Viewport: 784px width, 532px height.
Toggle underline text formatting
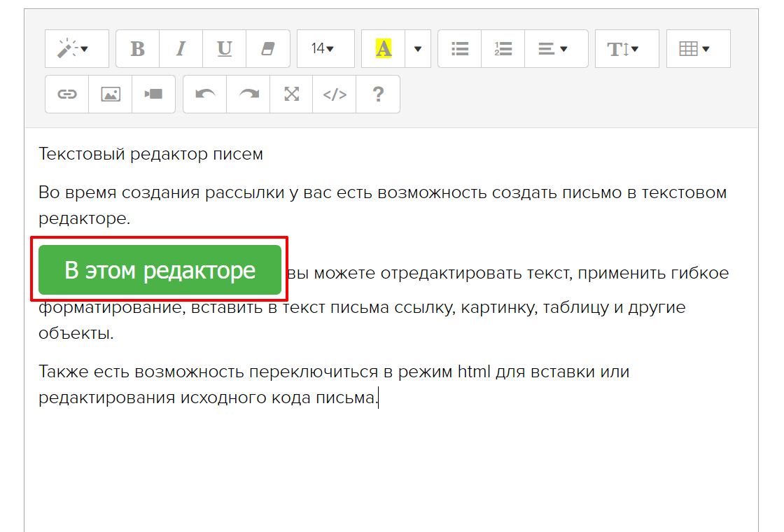[225, 49]
